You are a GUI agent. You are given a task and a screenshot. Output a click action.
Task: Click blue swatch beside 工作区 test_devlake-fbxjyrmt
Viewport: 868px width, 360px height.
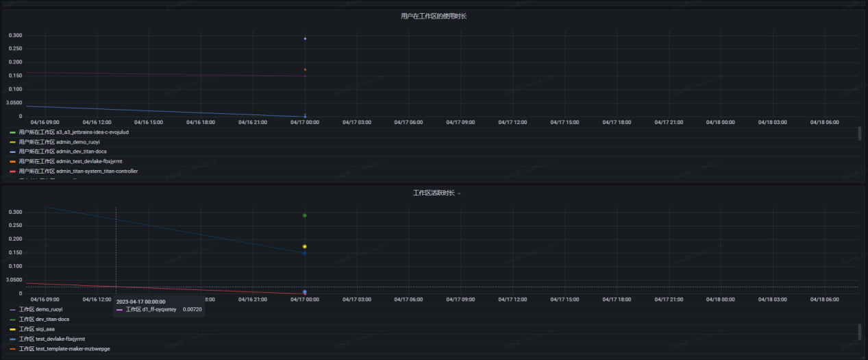(x=12, y=339)
